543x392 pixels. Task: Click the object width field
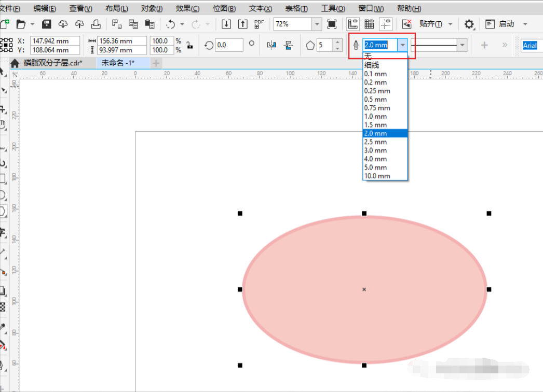tap(121, 41)
